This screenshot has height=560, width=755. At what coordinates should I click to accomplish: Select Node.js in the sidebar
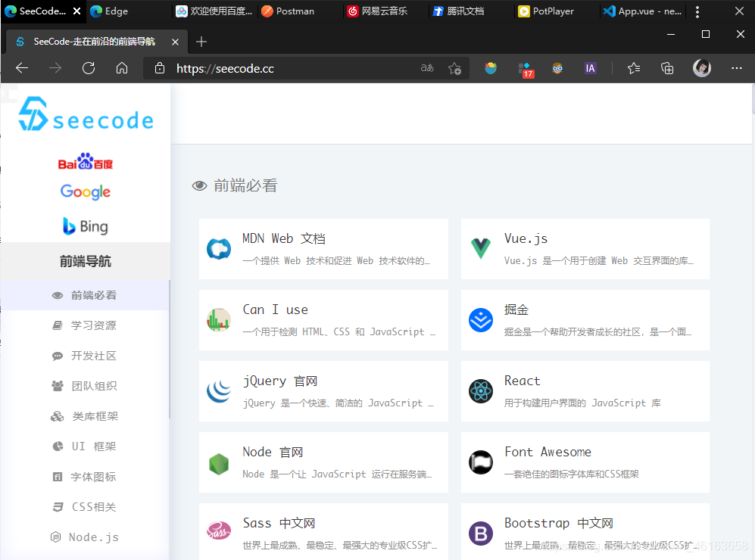85,537
